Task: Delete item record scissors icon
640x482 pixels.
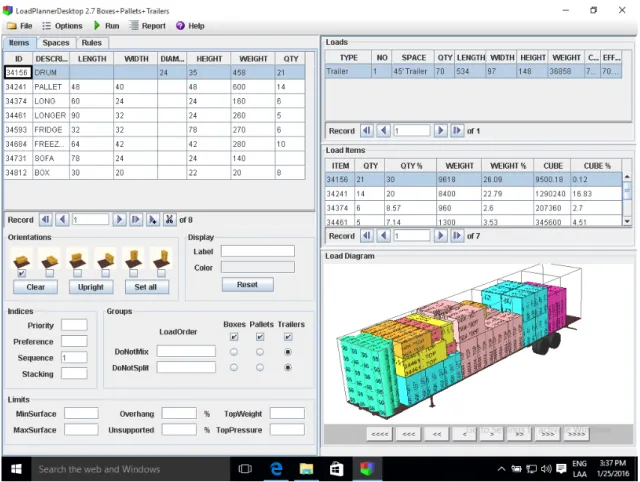Action: (169, 220)
